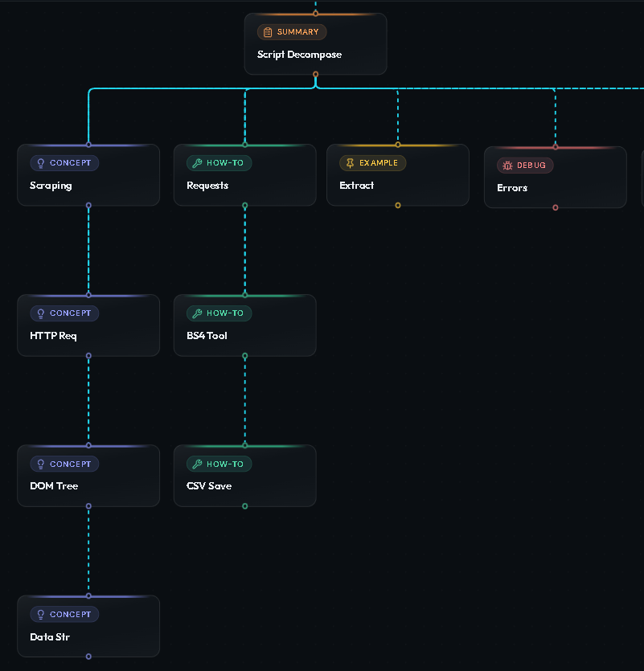Select the CONCEPT badge on the Scraping node

[64, 163]
